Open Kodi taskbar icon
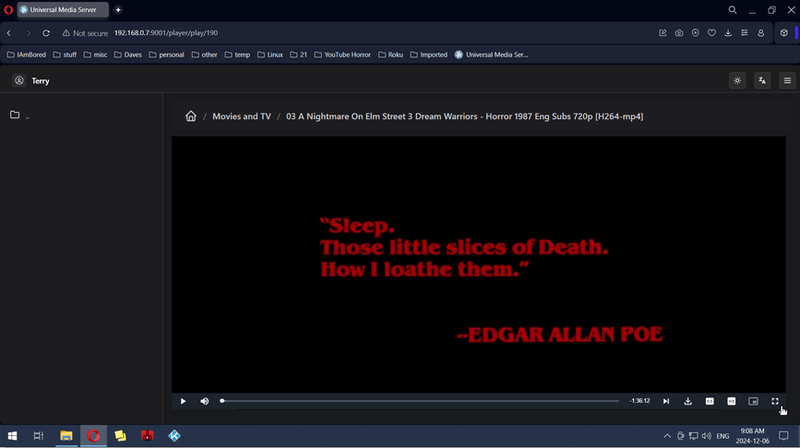800x448 pixels. point(174,436)
